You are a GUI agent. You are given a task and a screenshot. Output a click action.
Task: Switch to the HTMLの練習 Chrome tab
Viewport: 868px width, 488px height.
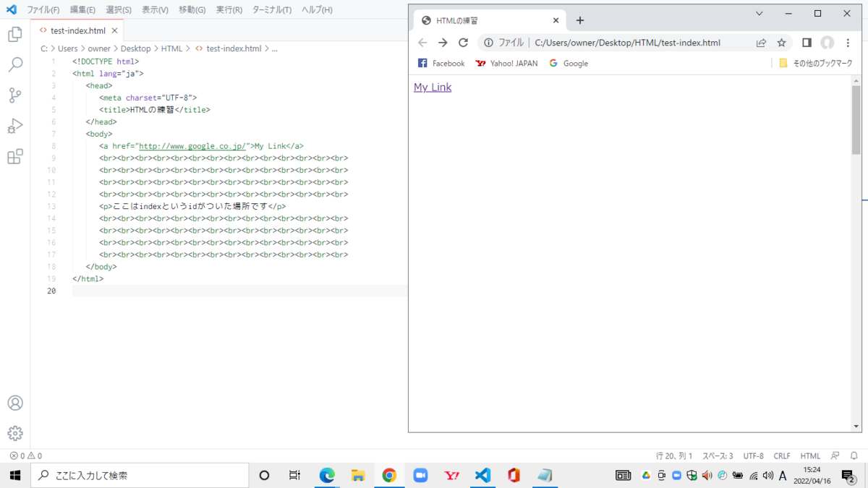point(489,21)
